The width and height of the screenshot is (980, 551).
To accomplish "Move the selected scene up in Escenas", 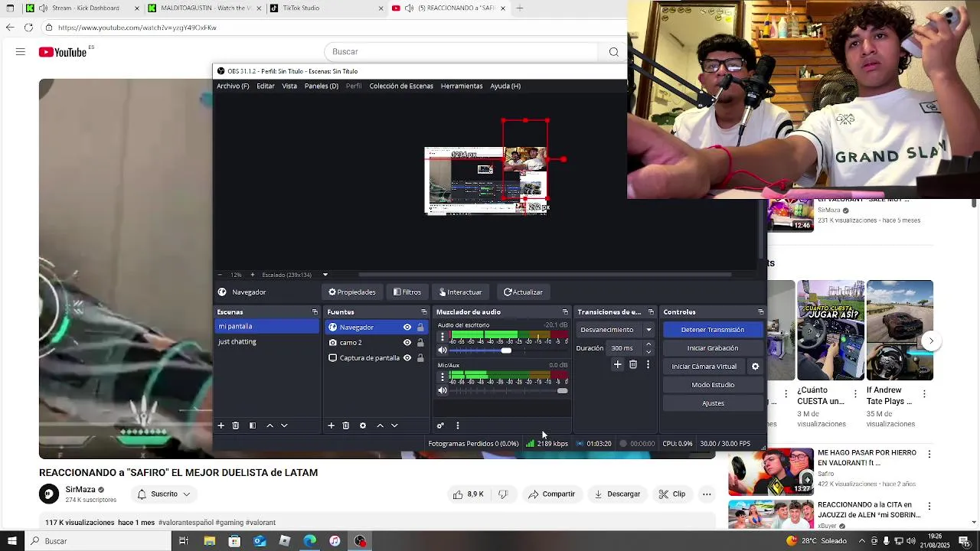I will [x=269, y=425].
